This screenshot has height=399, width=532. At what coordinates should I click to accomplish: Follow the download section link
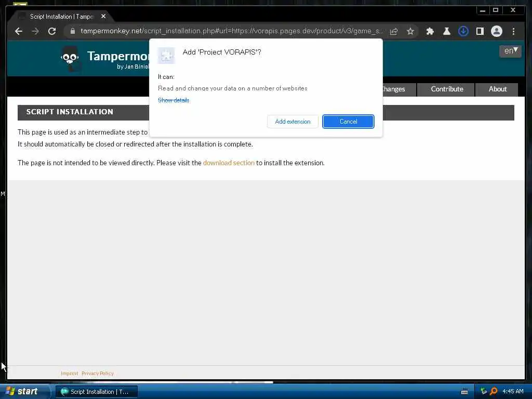[229, 163]
